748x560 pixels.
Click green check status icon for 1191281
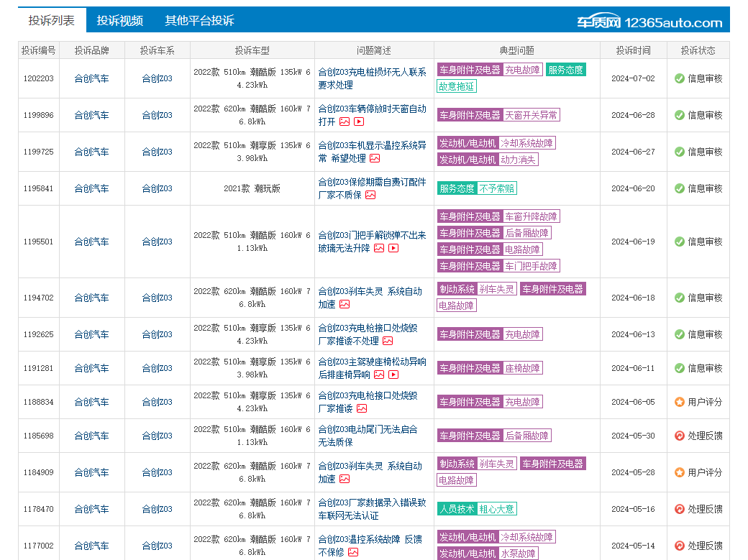[x=680, y=368]
